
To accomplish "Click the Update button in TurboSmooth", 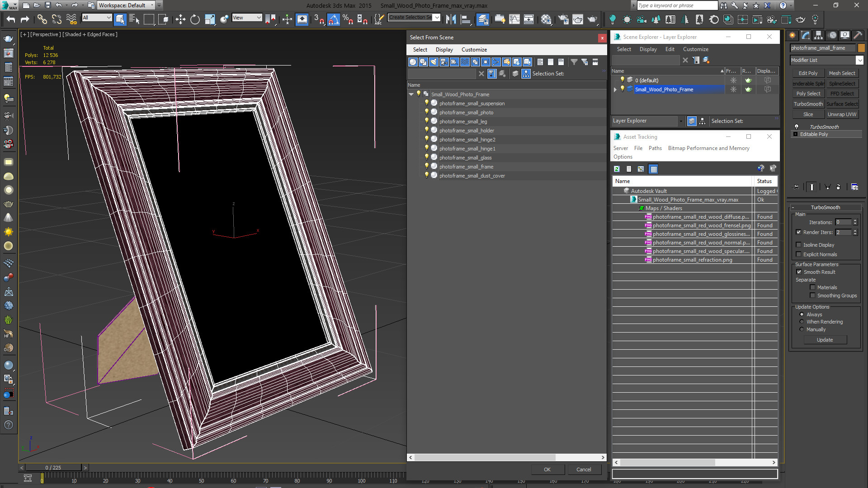I will [825, 340].
